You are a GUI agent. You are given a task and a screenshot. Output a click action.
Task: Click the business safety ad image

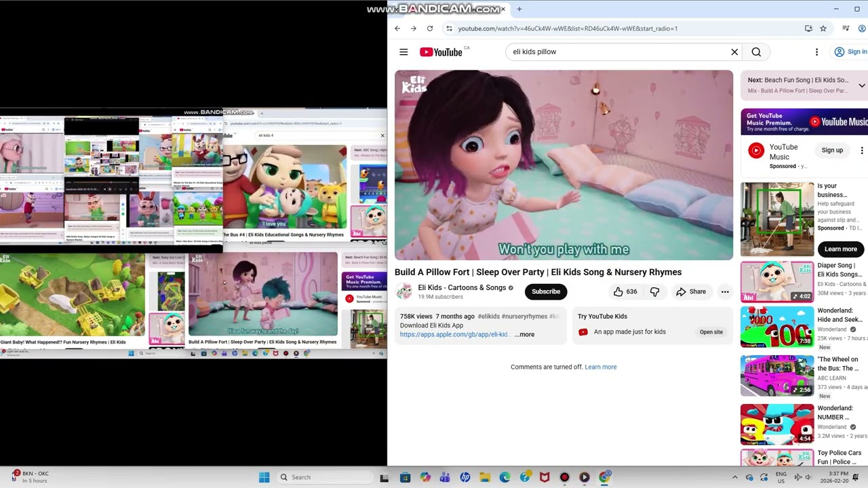777,219
